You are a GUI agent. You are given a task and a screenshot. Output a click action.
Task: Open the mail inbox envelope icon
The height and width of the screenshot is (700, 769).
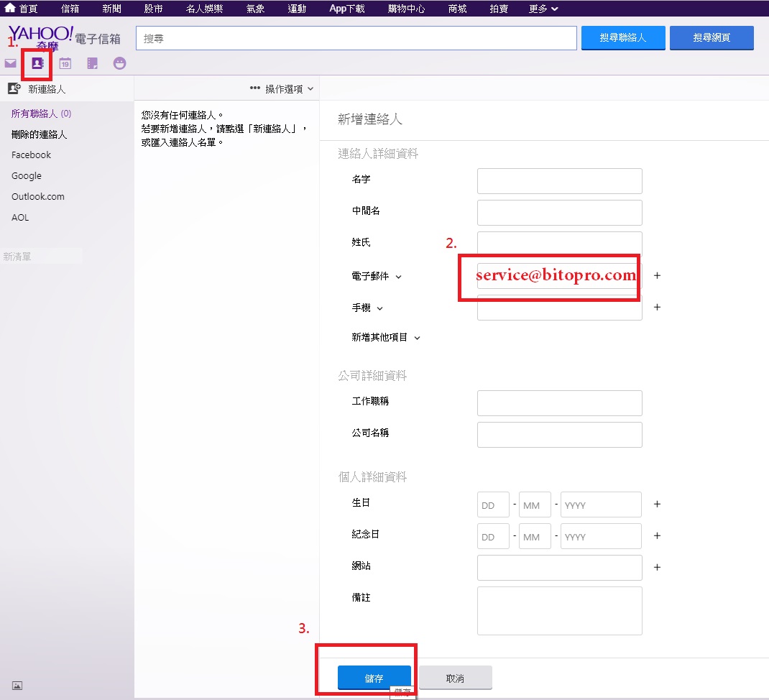[10, 63]
